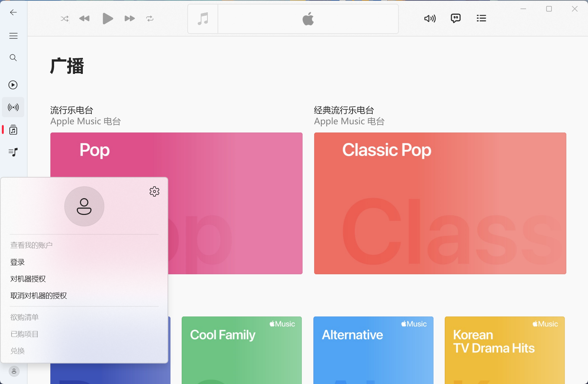Skip to previous track
588x384 pixels.
coord(84,19)
